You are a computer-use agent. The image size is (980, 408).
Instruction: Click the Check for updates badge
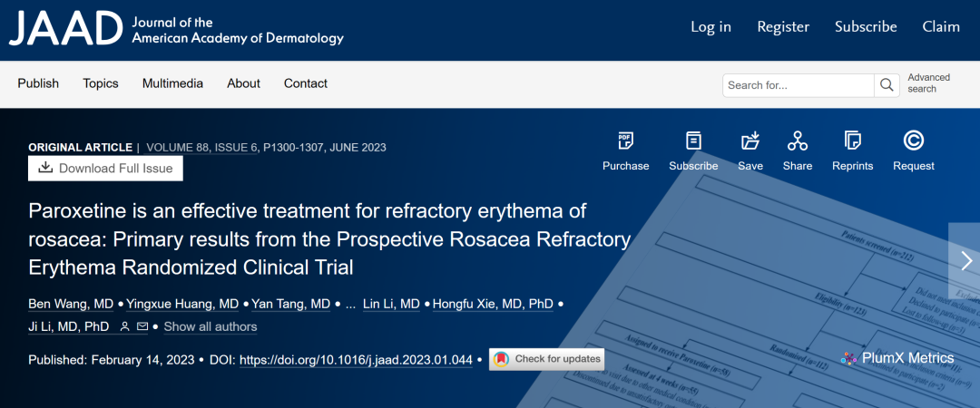click(546, 359)
